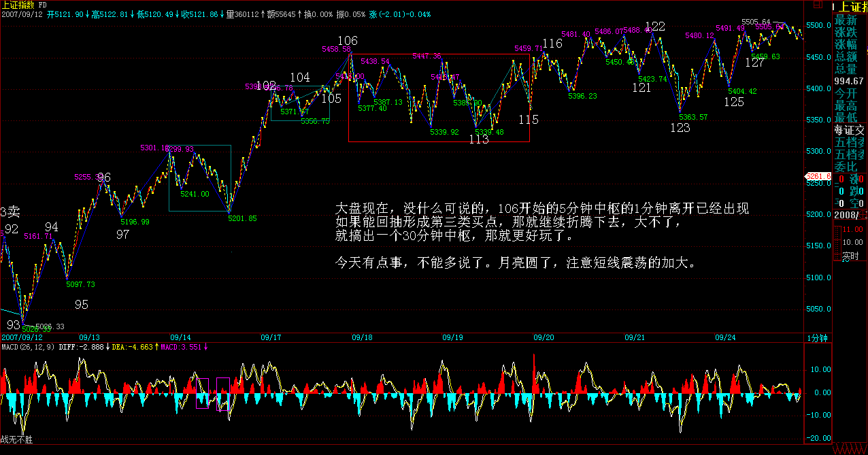Click the 委比 label in side panel
The height and width of the screenshot is (455, 868).
pyautogui.click(x=846, y=165)
